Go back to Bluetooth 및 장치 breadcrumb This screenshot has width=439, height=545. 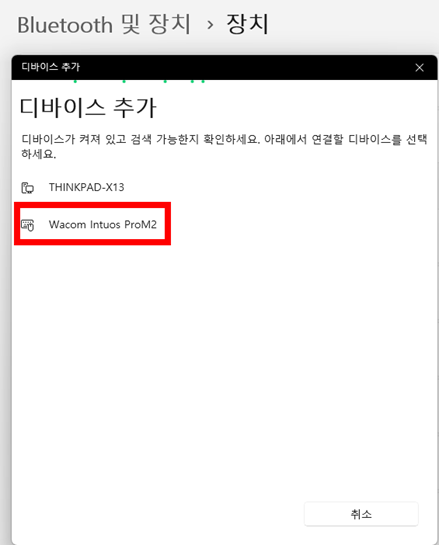(104, 25)
